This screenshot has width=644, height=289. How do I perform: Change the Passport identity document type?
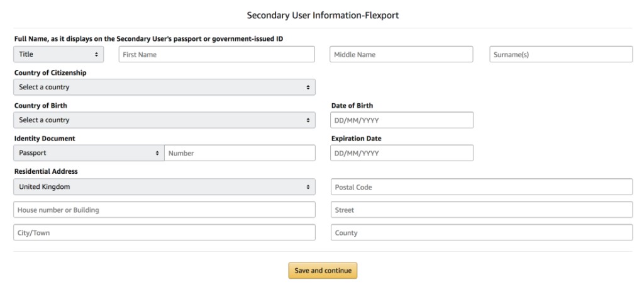point(88,153)
